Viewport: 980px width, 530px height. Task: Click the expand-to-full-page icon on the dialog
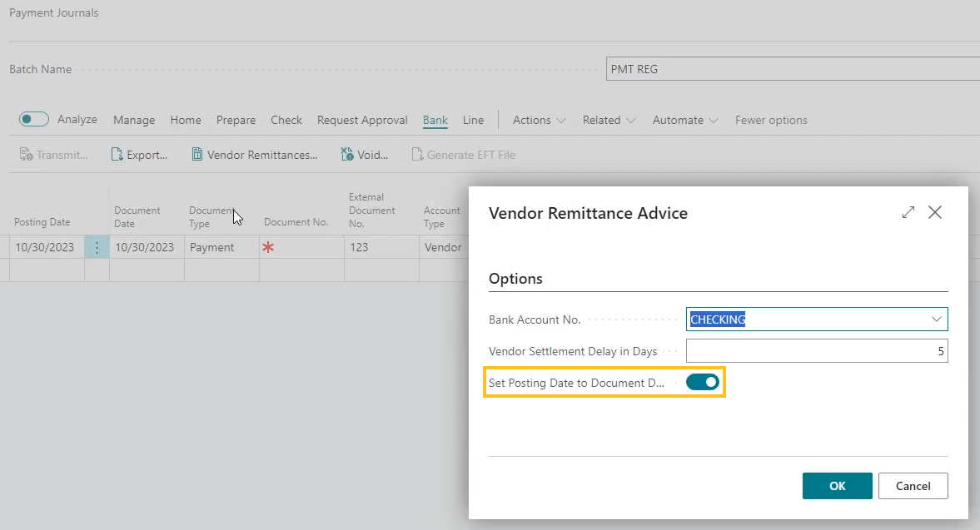[x=908, y=212]
